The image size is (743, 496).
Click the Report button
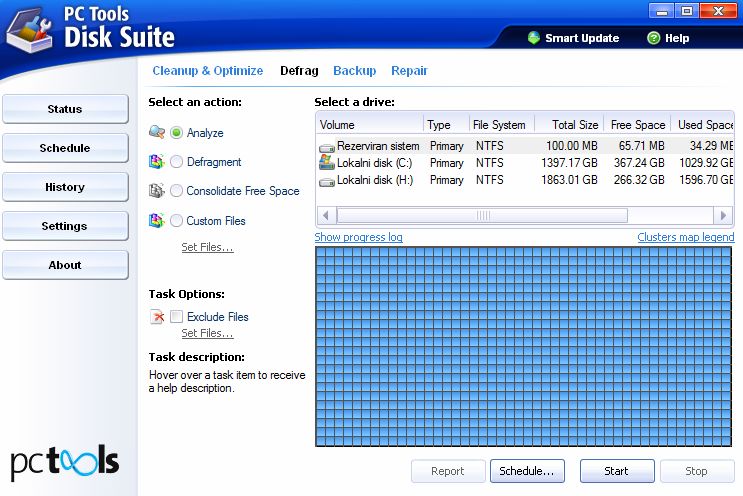(x=448, y=471)
